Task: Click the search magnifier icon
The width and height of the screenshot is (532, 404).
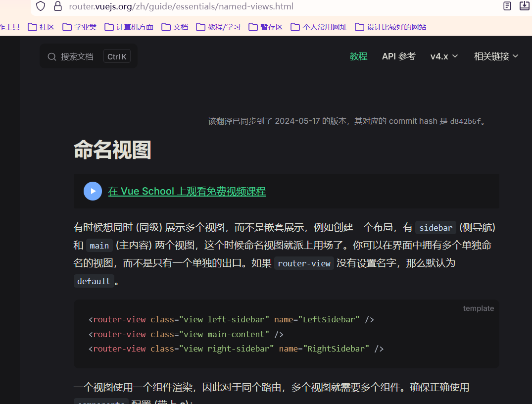Action: click(51, 56)
